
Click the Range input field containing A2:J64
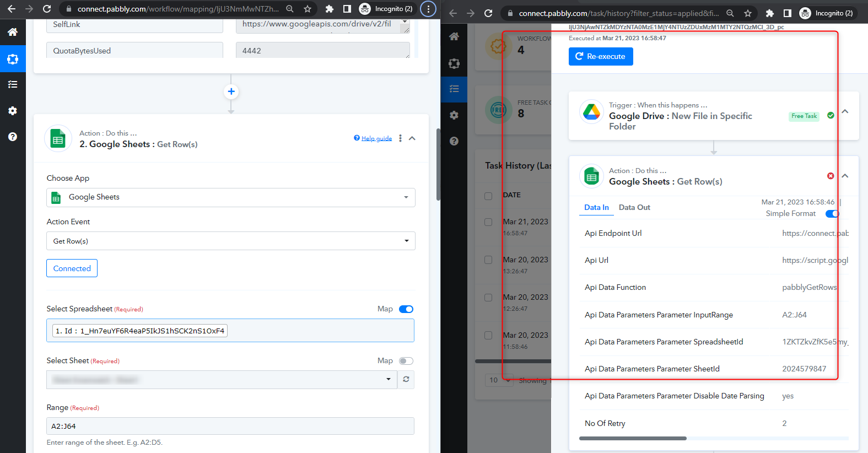[x=230, y=426]
